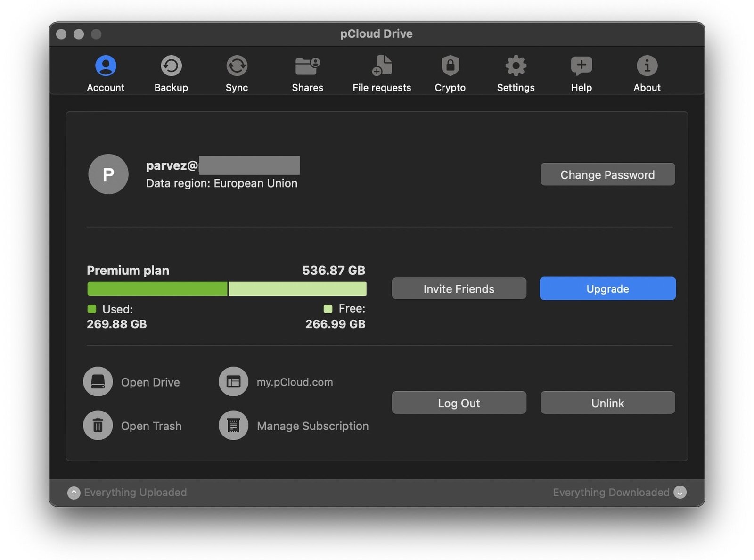
Task: Switch to the Settings tab label
Action: click(x=516, y=88)
